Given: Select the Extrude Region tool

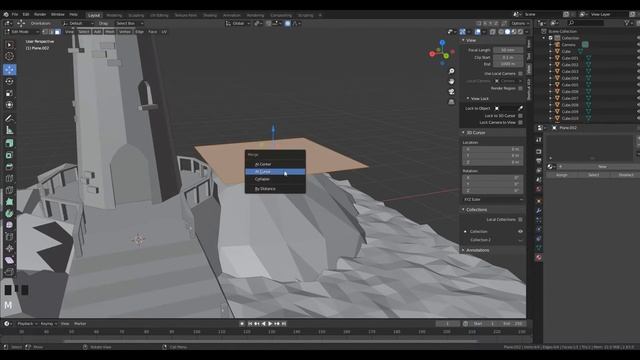Looking at the screenshot, I should point(9,143).
